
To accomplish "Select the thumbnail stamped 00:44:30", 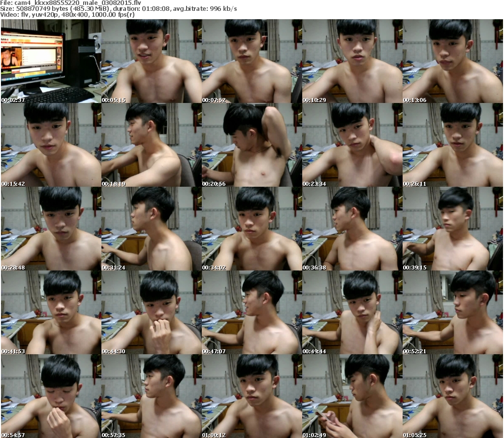I will point(152,312).
